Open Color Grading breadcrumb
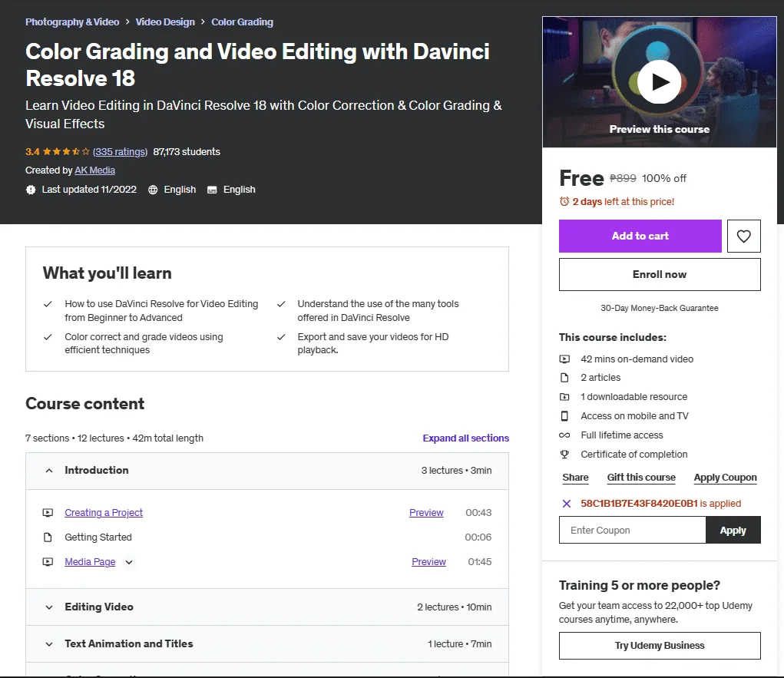The height and width of the screenshot is (678, 784). [x=242, y=22]
